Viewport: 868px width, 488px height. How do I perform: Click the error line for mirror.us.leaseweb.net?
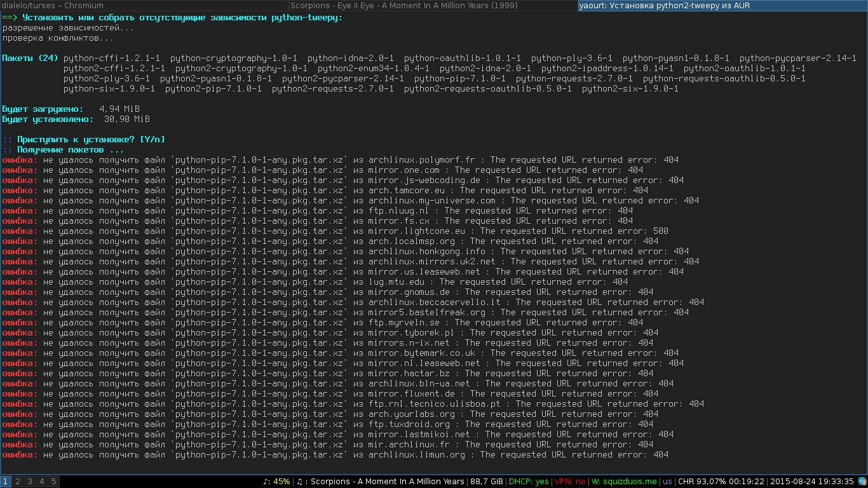[343, 272]
